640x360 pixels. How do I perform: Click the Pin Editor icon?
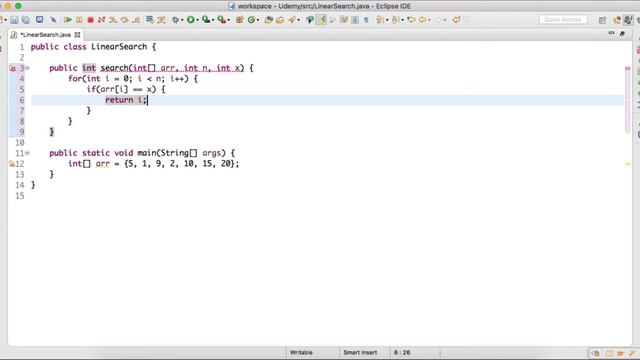coord(456,20)
